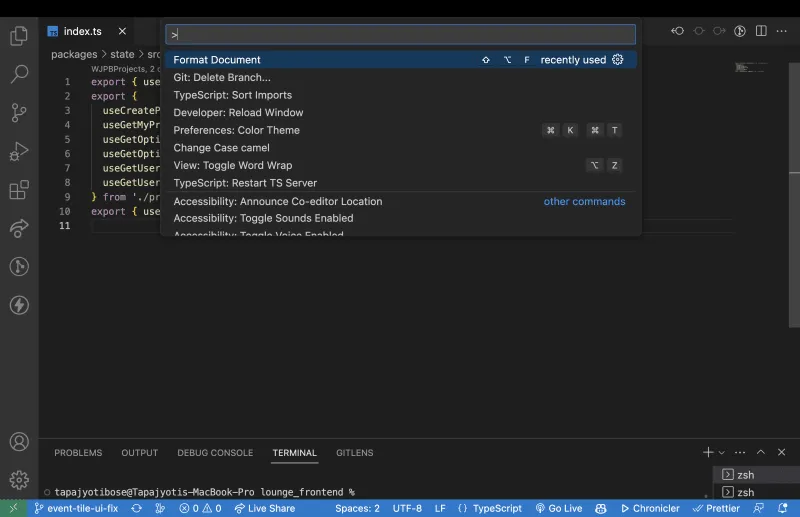Select Preferences: Color Theme command
Viewport: 800px width, 517px height.
[x=401, y=130]
